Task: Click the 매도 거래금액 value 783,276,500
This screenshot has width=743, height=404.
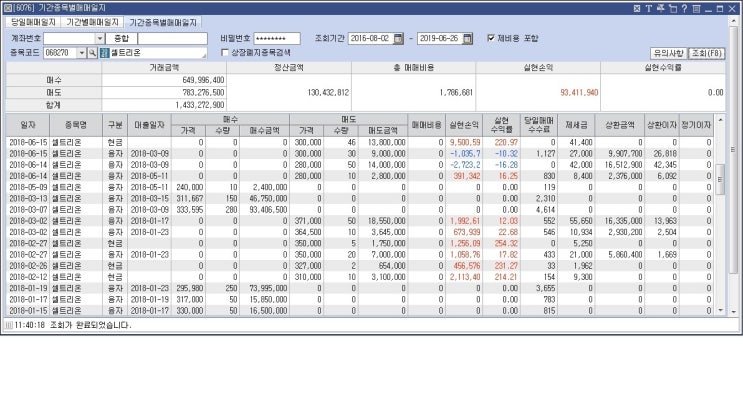Action: tap(203, 93)
